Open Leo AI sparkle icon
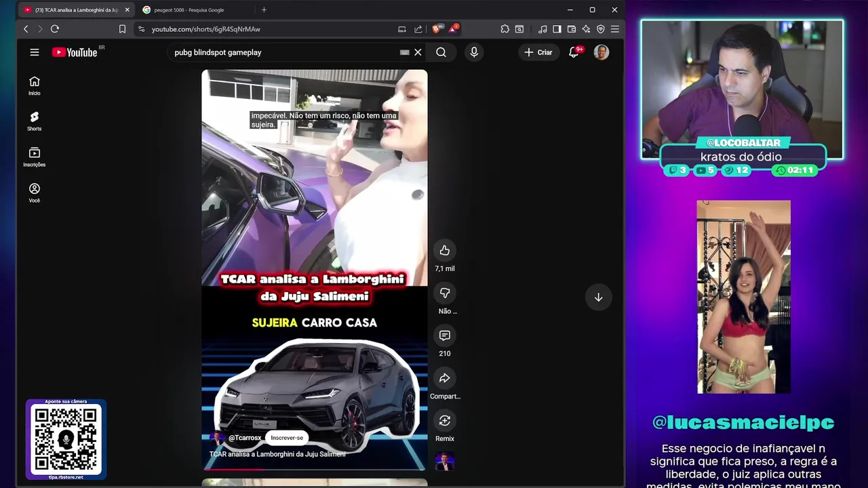The width and height of the screenshot is (868, 488). coord(586,29)
